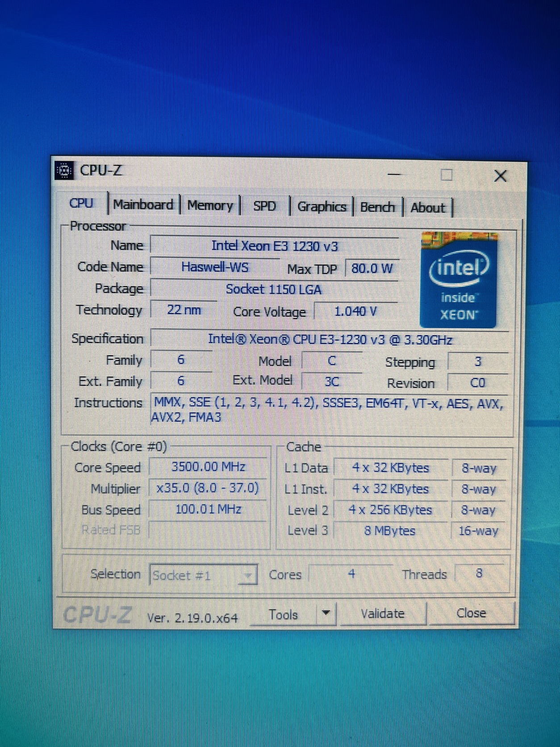Minimize the CPU-Z window
The width and height of the screenshot is (560, 747).
coord(394,174)
